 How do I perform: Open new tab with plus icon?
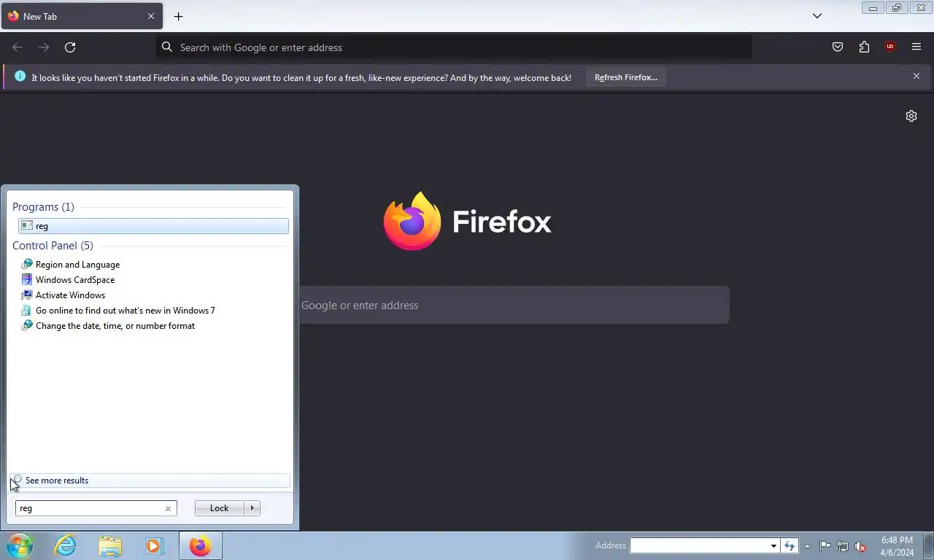[178, 16]
